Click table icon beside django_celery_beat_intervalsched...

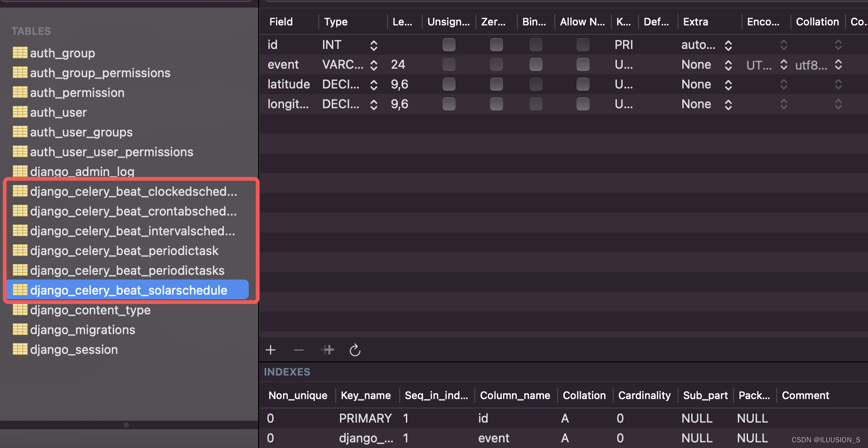click(20, 231)
